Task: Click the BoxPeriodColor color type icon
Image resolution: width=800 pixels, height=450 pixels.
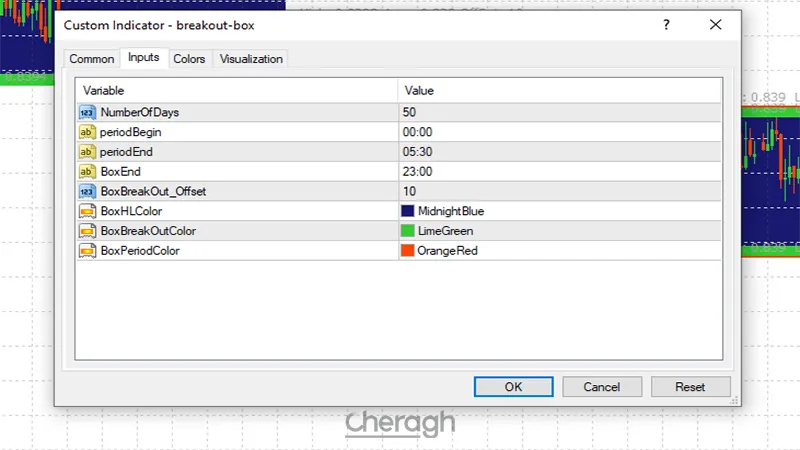Action: tap(86, 250)
